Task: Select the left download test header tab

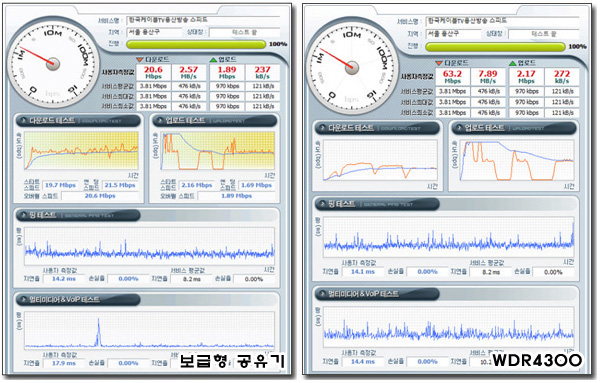Action: (78, 121)
